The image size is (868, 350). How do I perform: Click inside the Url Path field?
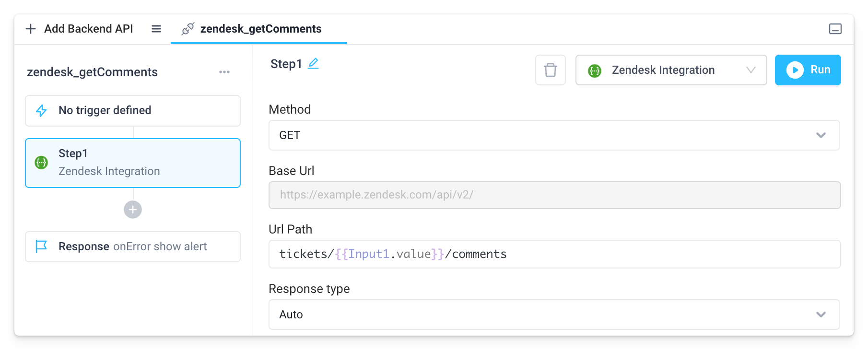[x=554, y=254]
